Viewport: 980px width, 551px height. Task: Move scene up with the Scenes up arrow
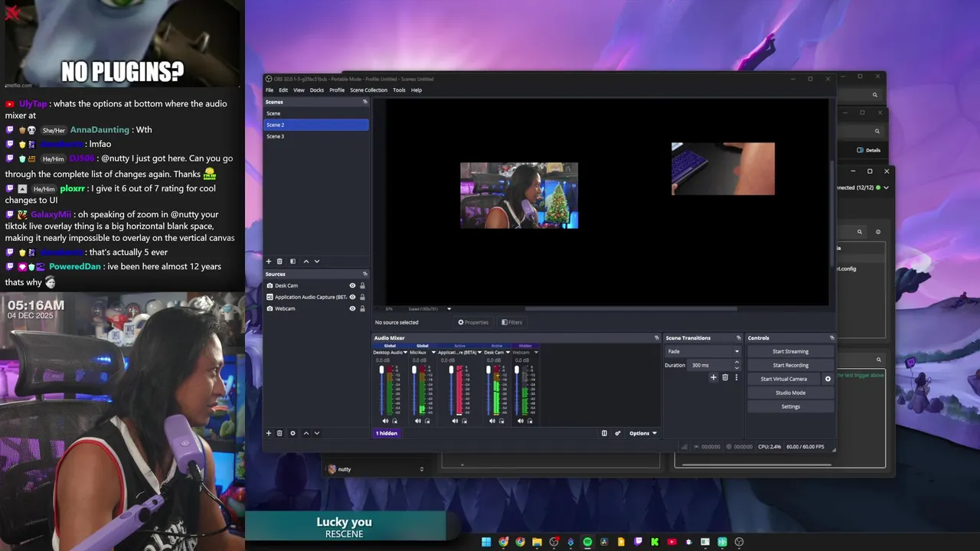coord(306,262)
